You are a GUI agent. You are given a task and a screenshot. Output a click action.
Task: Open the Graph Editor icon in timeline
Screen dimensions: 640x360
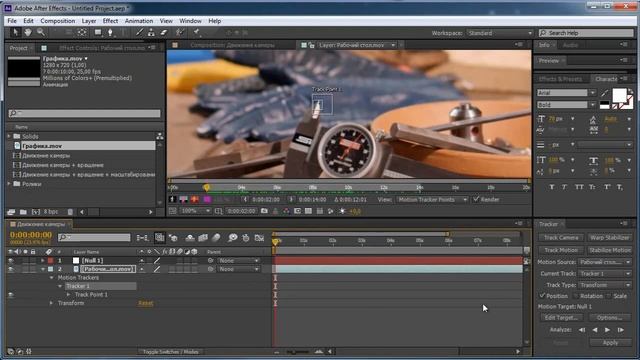coord(259,238)
